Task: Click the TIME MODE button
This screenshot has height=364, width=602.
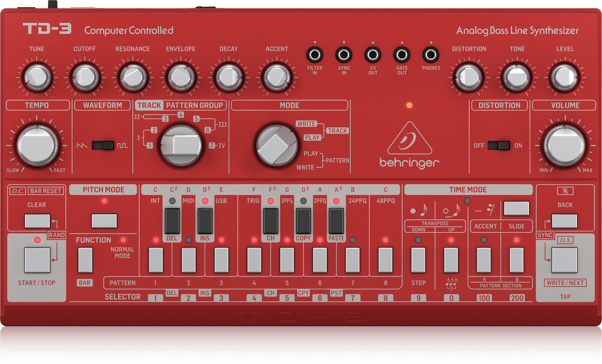Action: (517, 208)
